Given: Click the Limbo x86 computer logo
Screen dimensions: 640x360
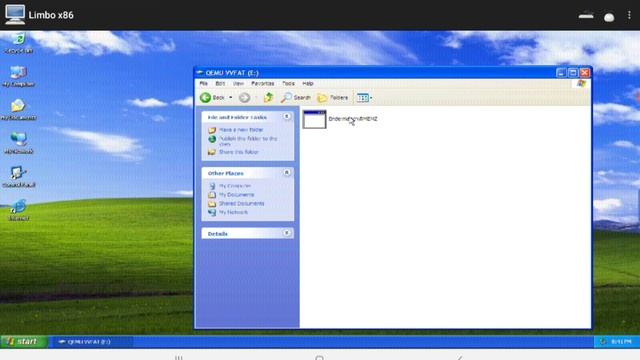Looking at the screenshot, I should [x=15, y=15].
